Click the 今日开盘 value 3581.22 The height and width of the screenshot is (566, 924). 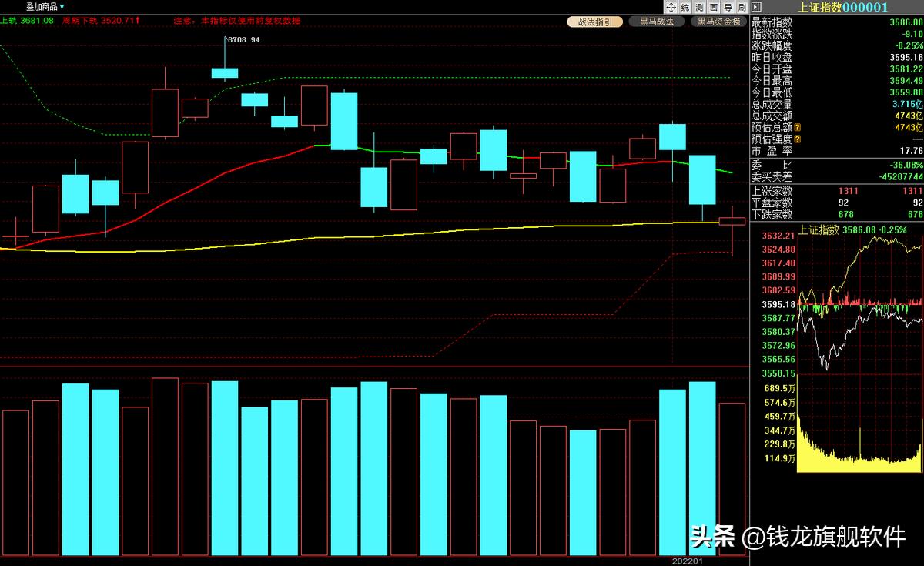(x=906, y=69)
